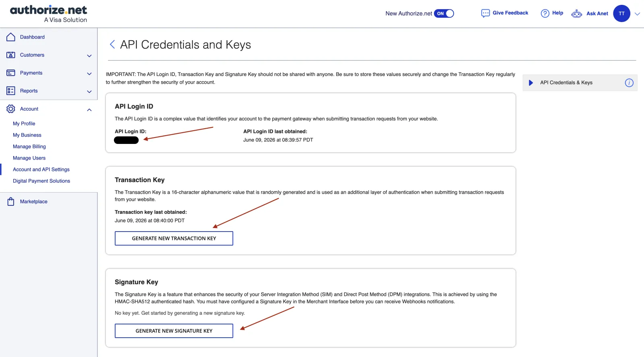The width and height of the screenshot is (644, 357).
Task: Select Payments in the sidebar
Action: click(x=31, y=73)
